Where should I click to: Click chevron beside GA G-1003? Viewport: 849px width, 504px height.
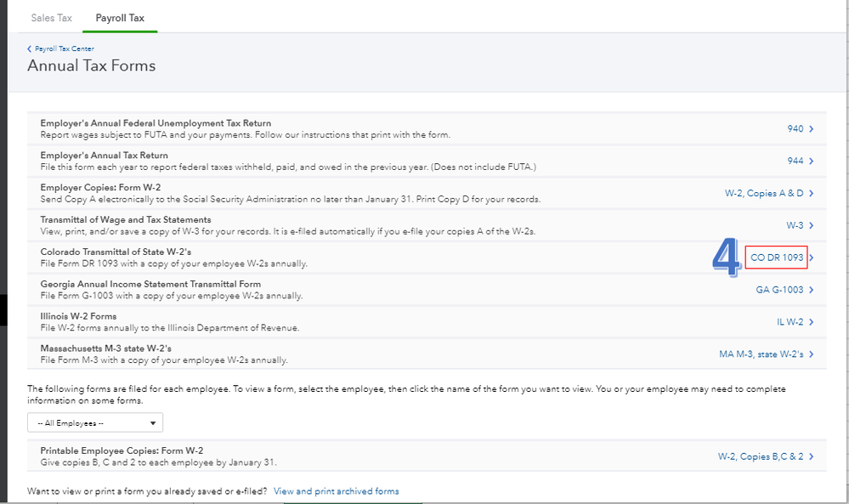[812, 290]
